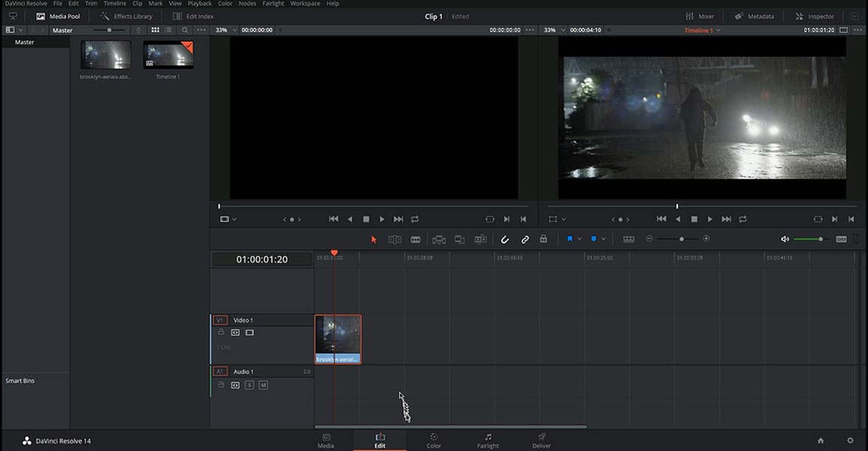Toggle timeline snapping magnet icon
The height and width of the screenshot is (451, 868).
click(x=504, y=240)
